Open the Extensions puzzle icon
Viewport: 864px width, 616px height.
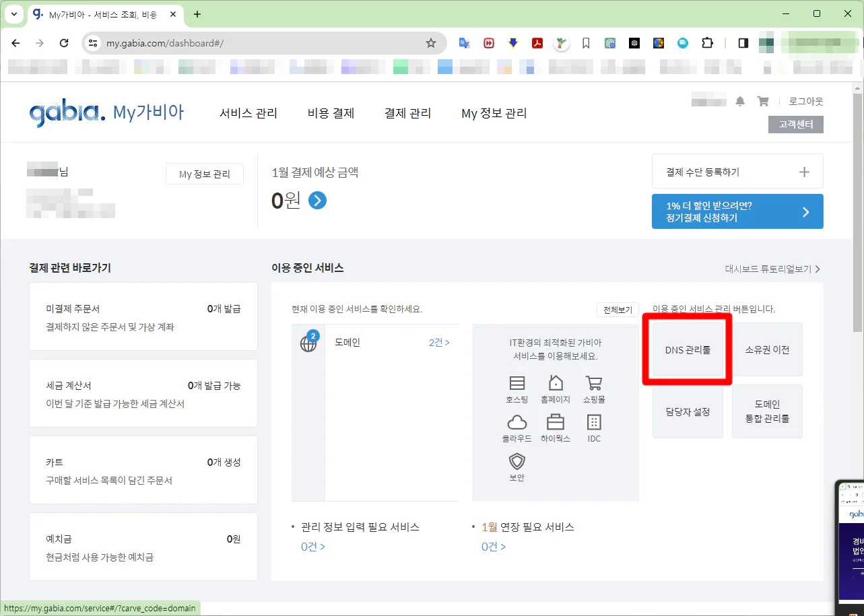[707, 43]
